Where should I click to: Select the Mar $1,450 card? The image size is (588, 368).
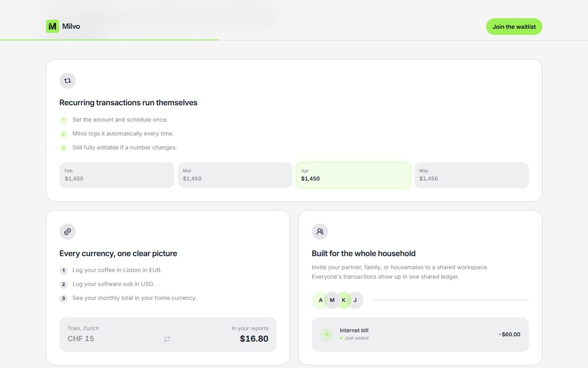click(x=235, y=175)
